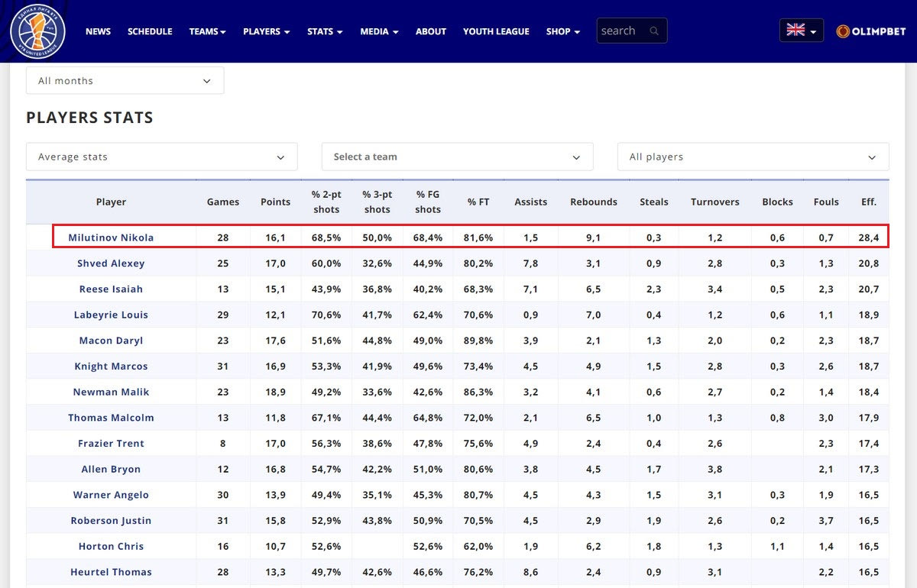
Task: Expand the All players filter dropdown
Action: [753, 157]
